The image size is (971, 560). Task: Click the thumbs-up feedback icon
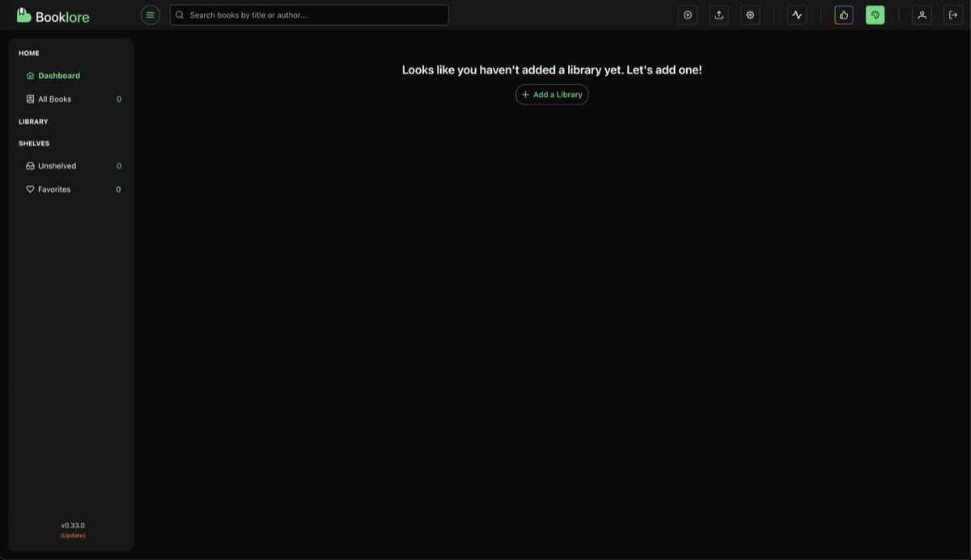tap(843, 15)
